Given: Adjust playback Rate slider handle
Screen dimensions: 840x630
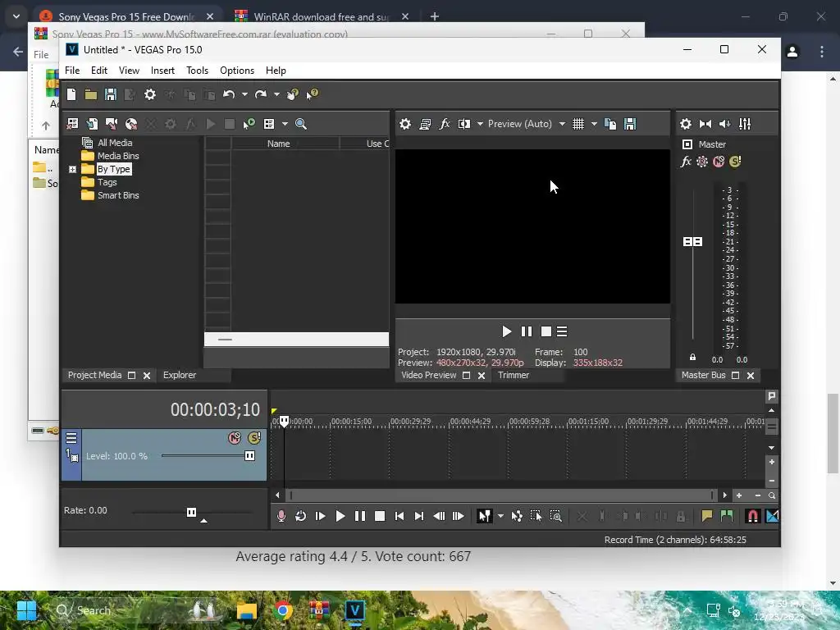Looking at the screenshot, I should click(191, 512).
